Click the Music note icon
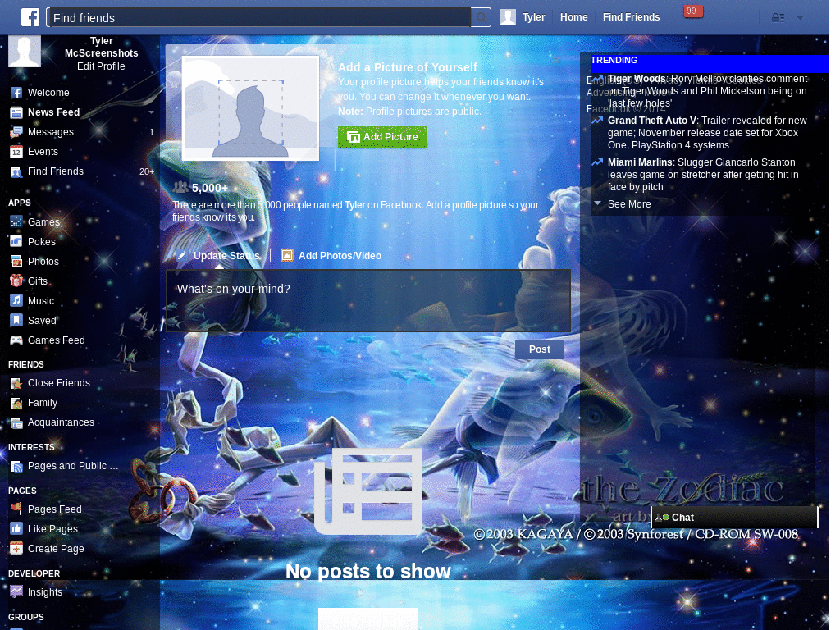This screenshot has height=630, width=840. pyautogui.click(x=16, y=300)
